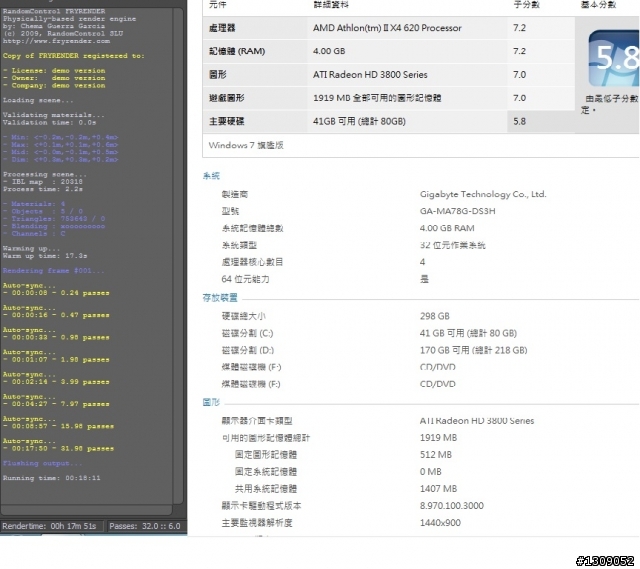Click the 媒體磁碟機 (E:) label
Screen dimensions: 640x569
251,367
